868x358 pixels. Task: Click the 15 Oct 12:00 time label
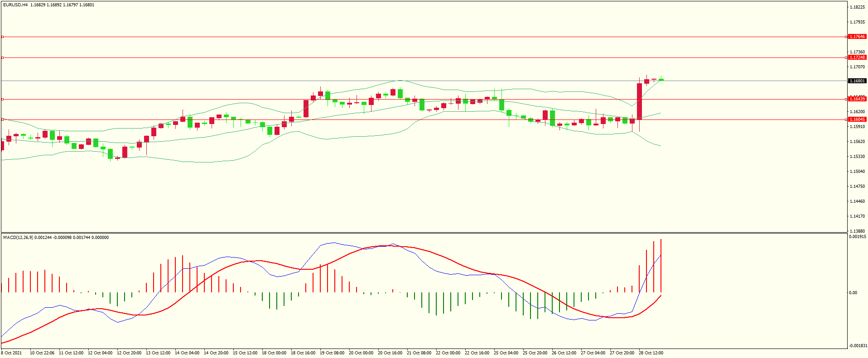click(x=245, y=353)
